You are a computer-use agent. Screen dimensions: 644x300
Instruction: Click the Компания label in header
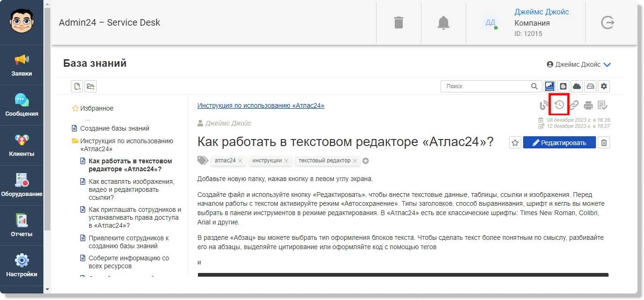click(x=532, y=23)
